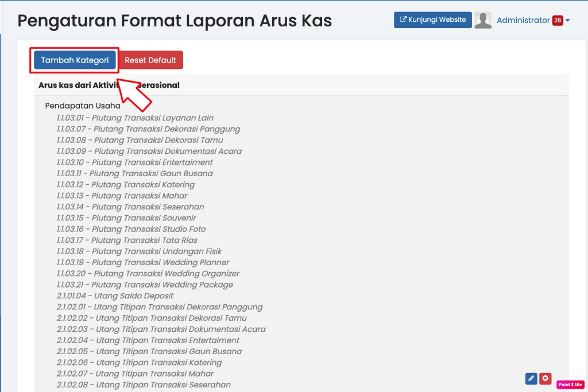
Task: Click the red notification badge showing 28
Action: [x=558, y=21]
